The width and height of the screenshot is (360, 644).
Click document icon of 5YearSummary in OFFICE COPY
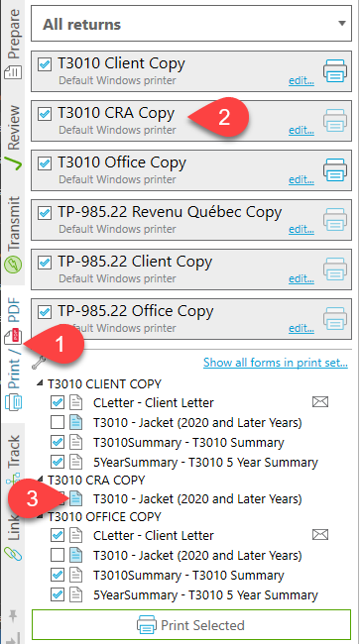point(75,595)
